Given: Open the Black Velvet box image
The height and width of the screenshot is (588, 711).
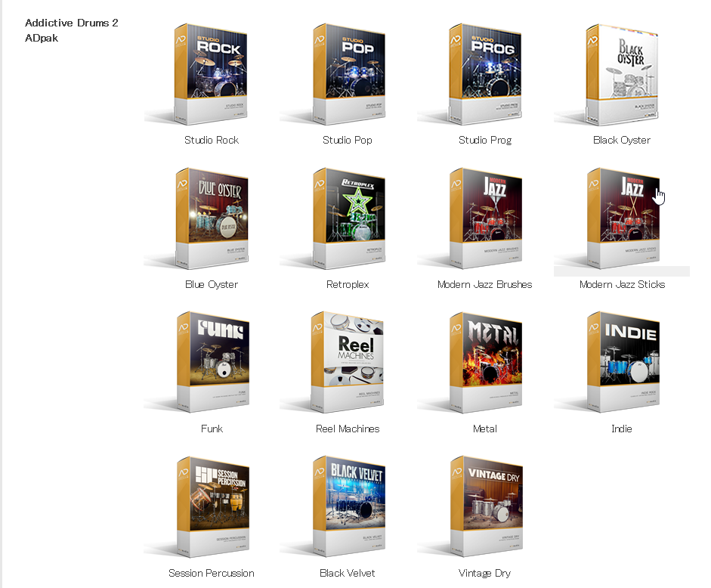Looking at the screenshot, I should pyautogui.click(x=348, y=507).
